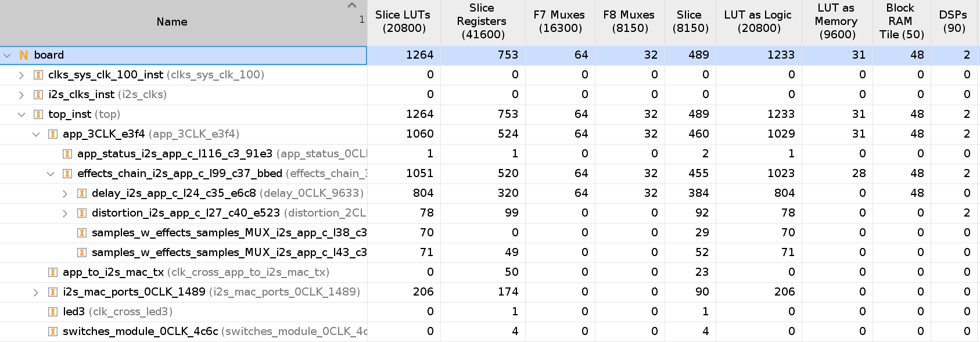This screenshot has height=342, width=980.
Task: Click Slice Registers value 524
Action: 508,134
